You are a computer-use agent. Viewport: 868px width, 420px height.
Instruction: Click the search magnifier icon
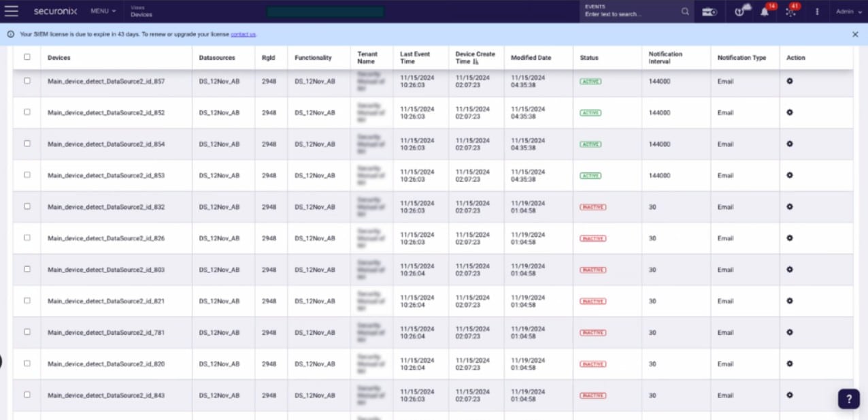[x=685, y=12]
